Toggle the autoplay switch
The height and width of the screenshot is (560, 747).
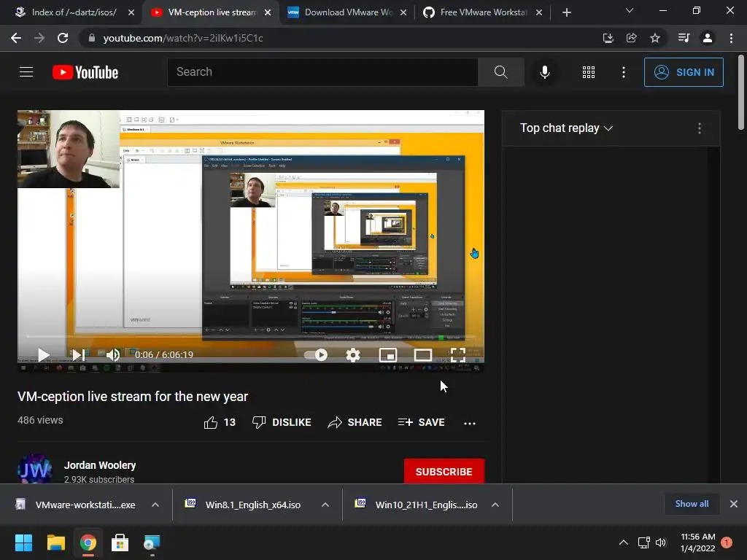pyautogui.click(x=316, y=355)
